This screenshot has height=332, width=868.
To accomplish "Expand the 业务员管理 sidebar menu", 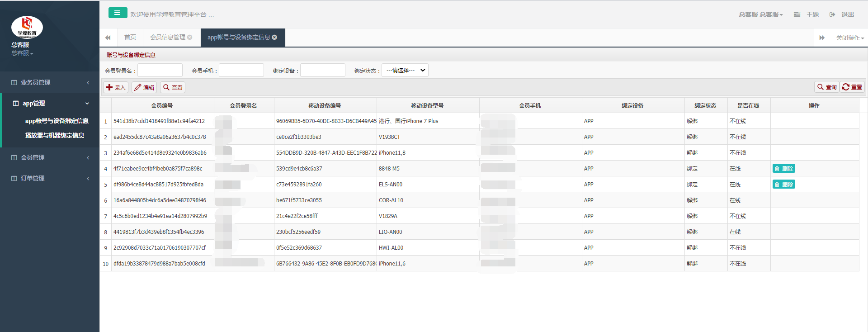I will [x=50, y=82].
